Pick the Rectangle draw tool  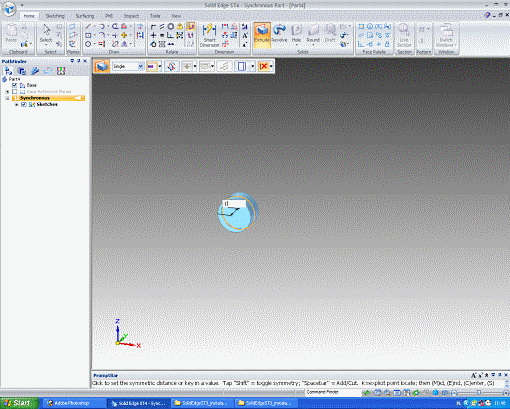(x=88, y=35)
